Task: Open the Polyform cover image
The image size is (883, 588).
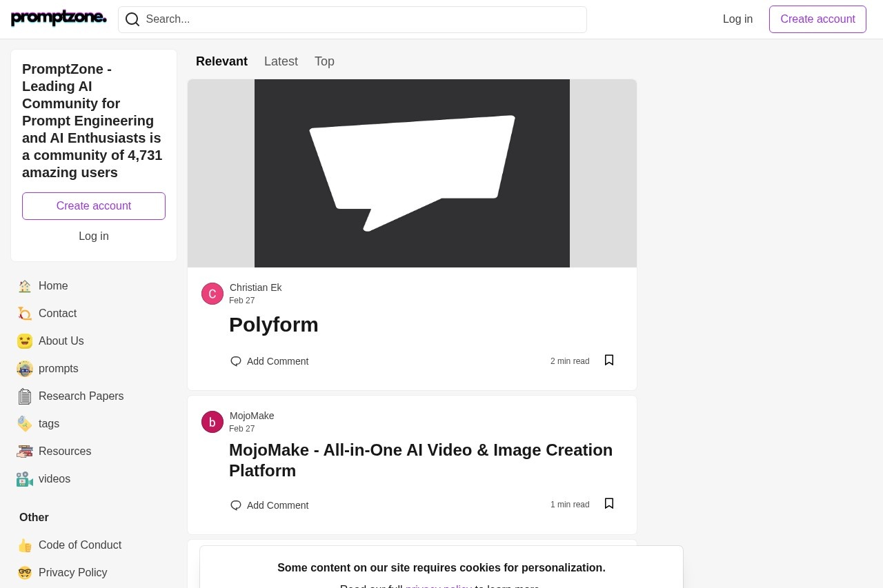Action: pos(412,173)
